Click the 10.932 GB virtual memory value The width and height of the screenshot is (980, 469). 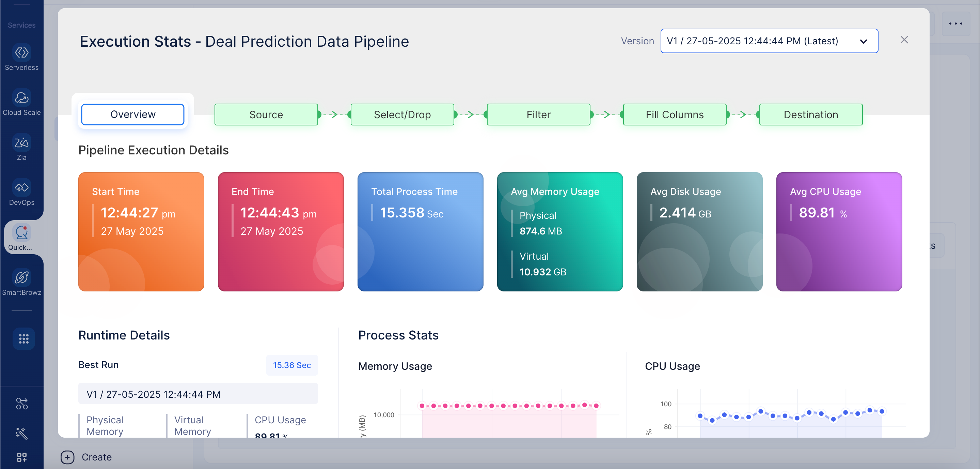coord(543,272)
